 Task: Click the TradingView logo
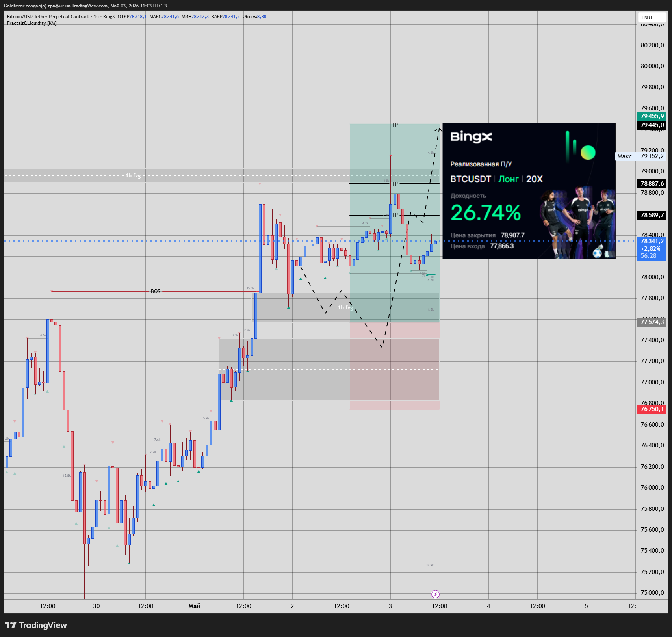pyautogui.click(x=36, y=625)
